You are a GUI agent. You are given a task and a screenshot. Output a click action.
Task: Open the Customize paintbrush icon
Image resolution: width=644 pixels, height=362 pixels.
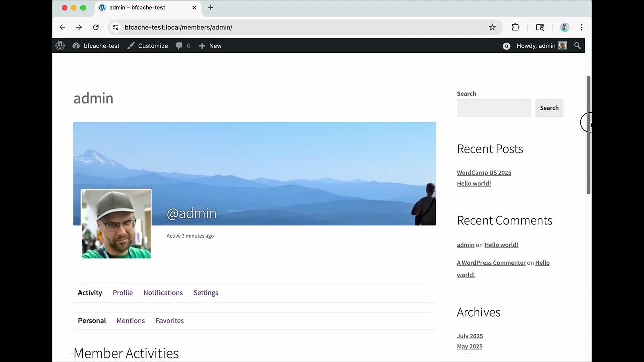click(x=131, y=46)
